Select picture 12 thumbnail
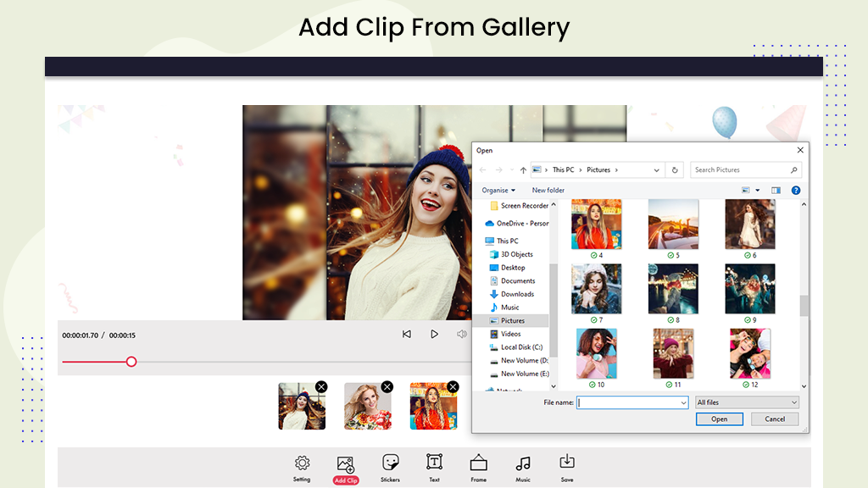The width and height of the screenshot is (868, 488). coord(750,353)
